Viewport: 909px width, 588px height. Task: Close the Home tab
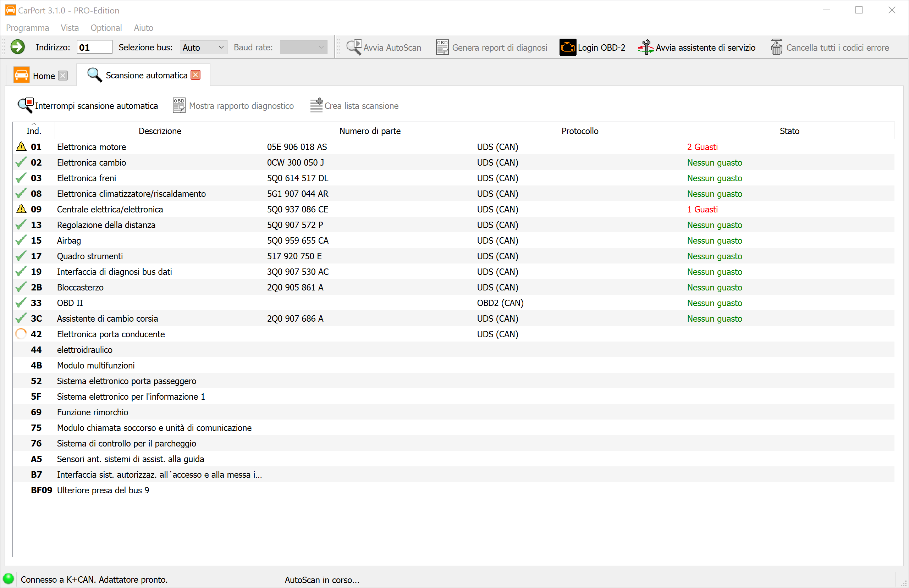point(63,76)
